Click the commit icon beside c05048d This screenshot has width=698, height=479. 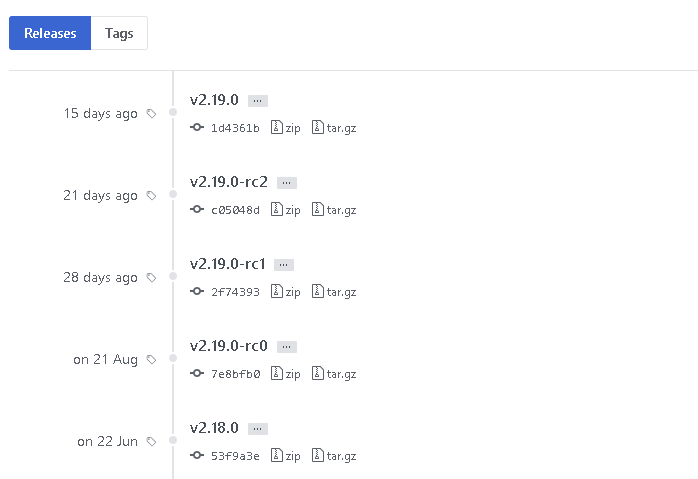coord(197,210)
